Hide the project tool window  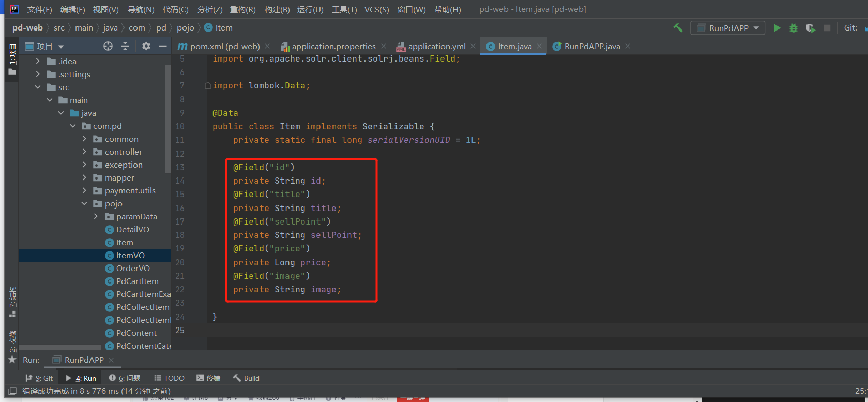163,46
